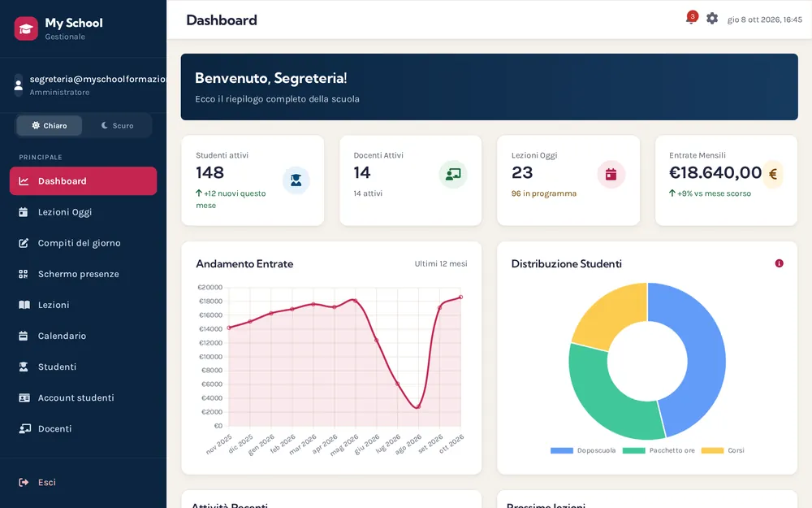Click the calendar-day icon beside Lezioni Oggi
Viewport: 812px width, 508px height.
tap(24, 212)
